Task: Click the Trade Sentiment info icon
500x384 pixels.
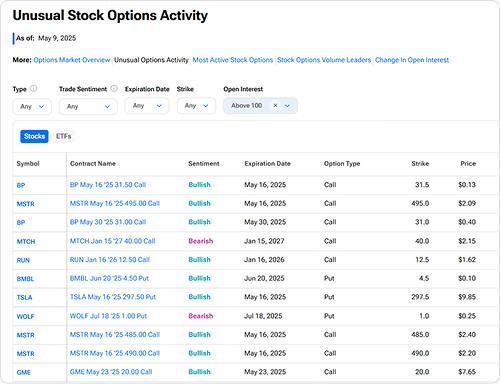Action: [114, 89]
